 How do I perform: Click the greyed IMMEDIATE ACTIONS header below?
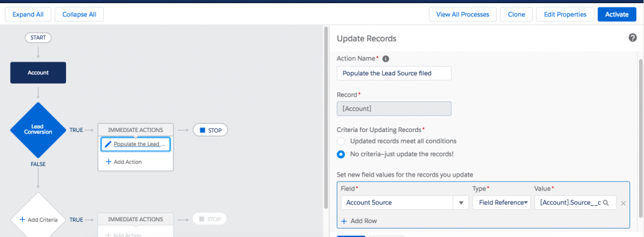click(x=136, y=219)
